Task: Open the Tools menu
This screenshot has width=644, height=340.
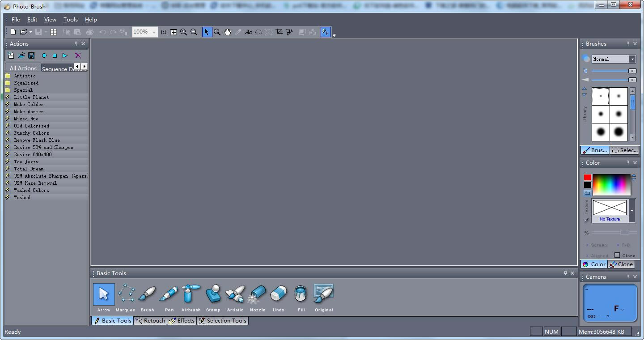Action: 70,19
